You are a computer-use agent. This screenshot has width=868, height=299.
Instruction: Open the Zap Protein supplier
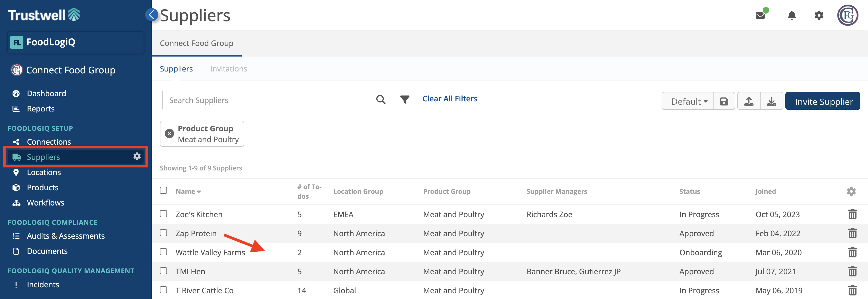(196, 233)
